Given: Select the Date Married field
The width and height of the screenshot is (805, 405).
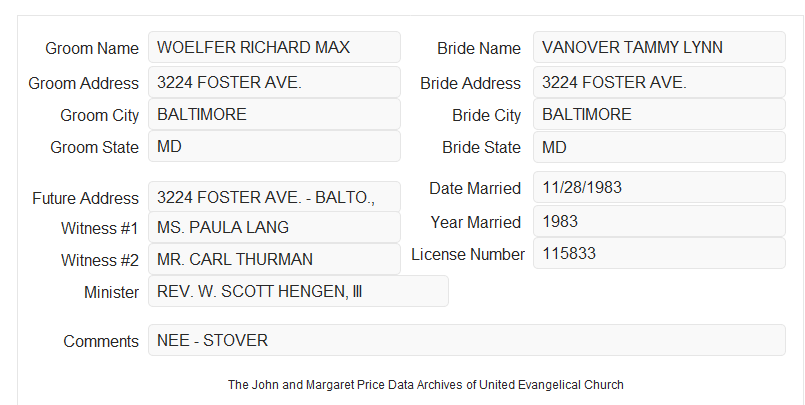Looking at the screenshot, I should 659,187.
